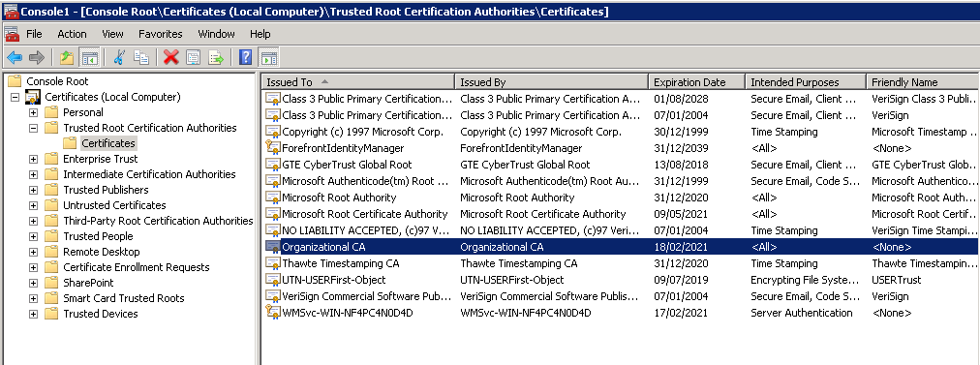Click the Console Root folder icon

pos(15,81)
